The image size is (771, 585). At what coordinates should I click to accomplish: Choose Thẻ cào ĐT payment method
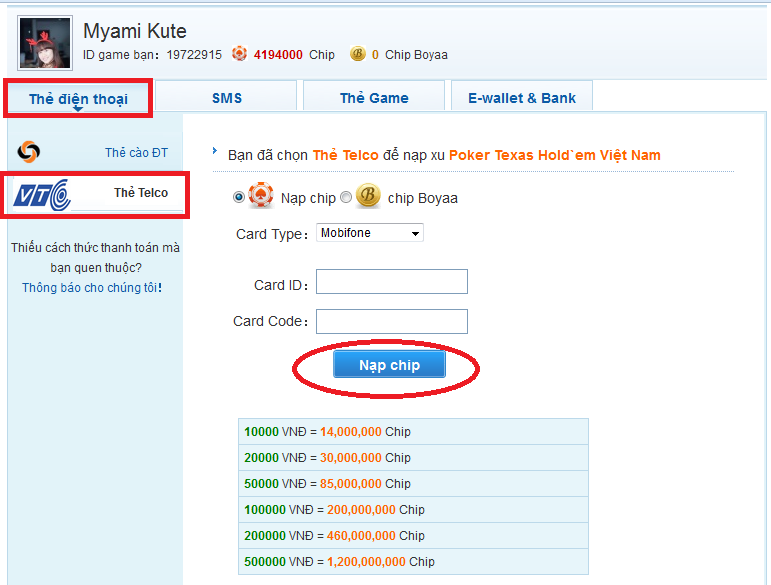[95, 152]
